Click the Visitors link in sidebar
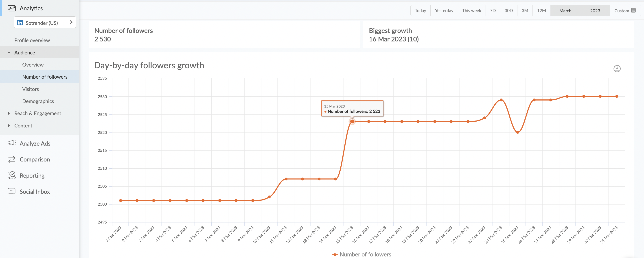The width and height of the screenshot is (644, 258). (31, 89)
